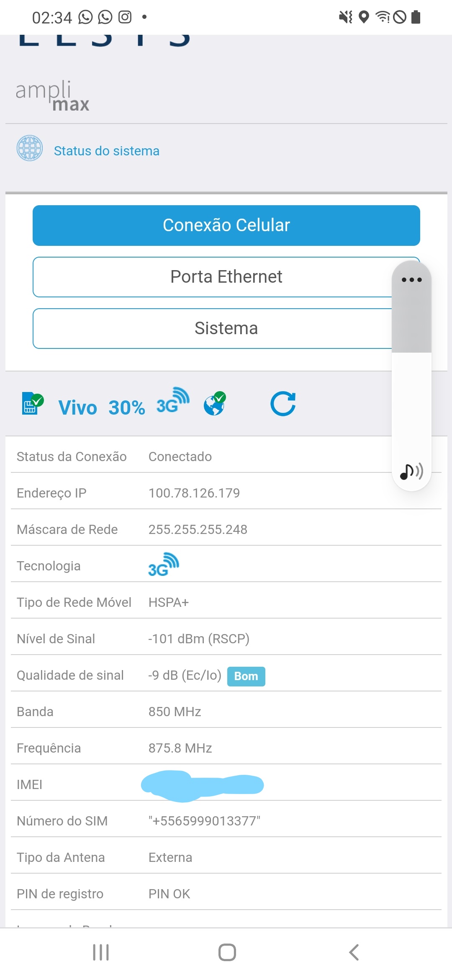452x980 pixels.
Task: Tap the Bom signal quality badge
Action: pos(246,676)
